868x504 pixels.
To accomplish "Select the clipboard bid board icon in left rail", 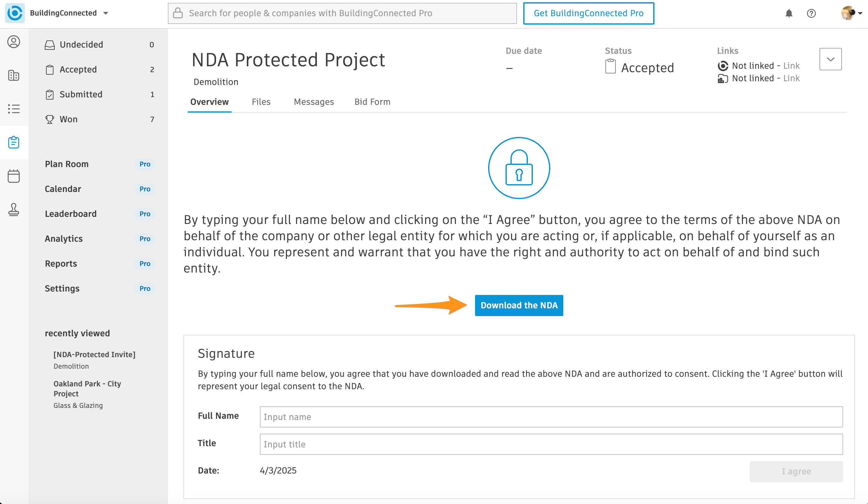I will pyautogui.click(x=14, y=142).
